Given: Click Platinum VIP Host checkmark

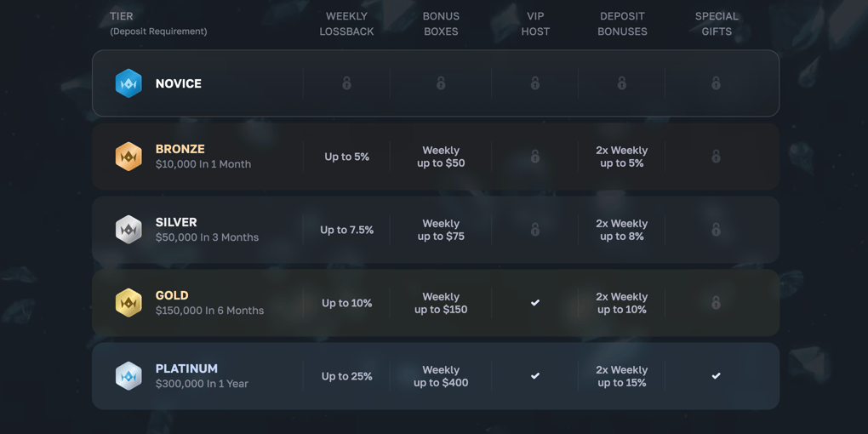Looking at the screenshot, I should tap(535, 376).
